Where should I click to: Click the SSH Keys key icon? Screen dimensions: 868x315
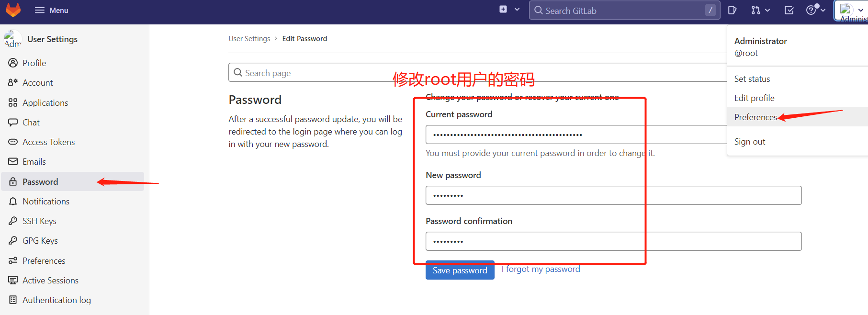pos(13,221)
